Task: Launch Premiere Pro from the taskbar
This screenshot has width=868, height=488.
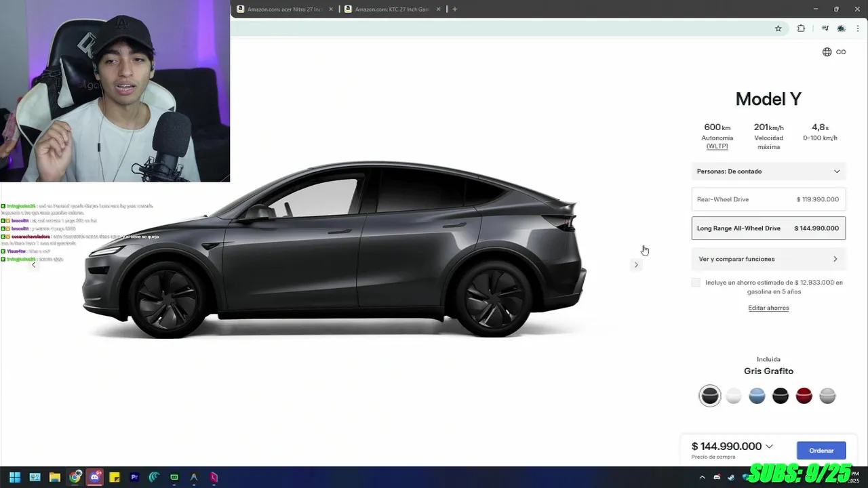Action: pyautogui.click(x=134, y=477)
